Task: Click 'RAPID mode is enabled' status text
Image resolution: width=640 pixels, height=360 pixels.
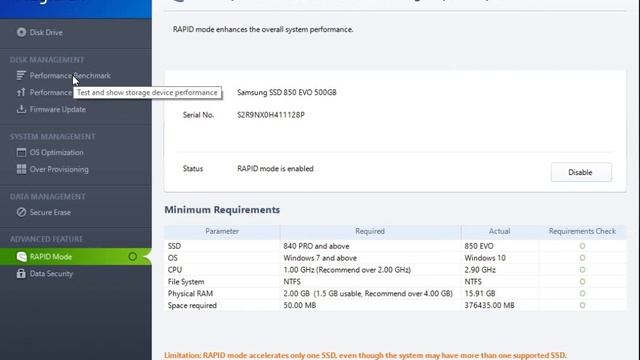Action: [x=276, y=169]
